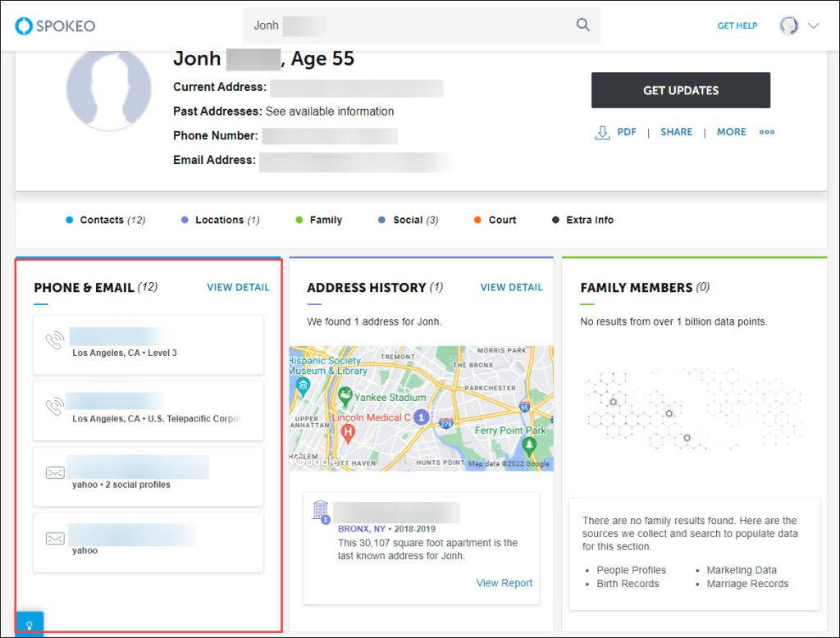Click the lightbulb tip icon at bottom left
This screenshot has width=840, height=638.
[30, 622]
